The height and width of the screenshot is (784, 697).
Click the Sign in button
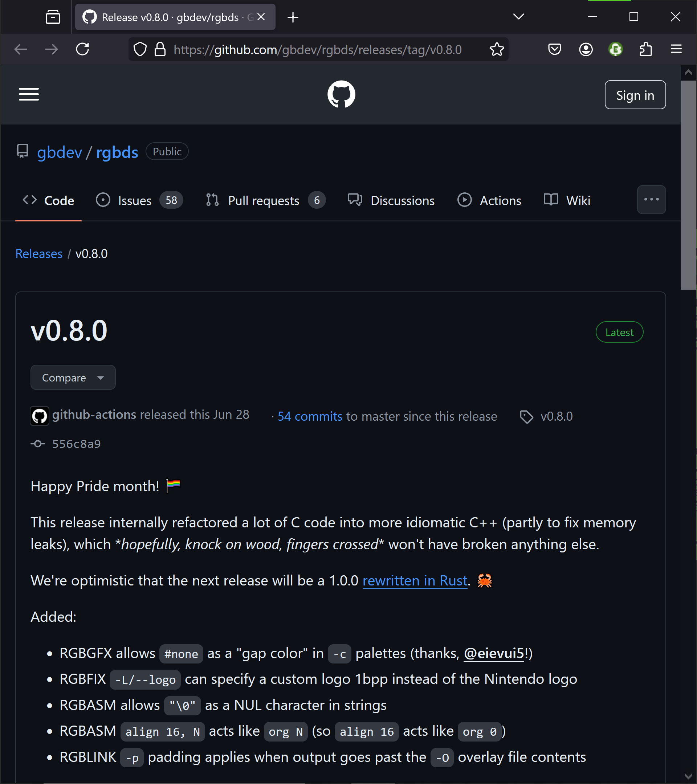point(635,95)
